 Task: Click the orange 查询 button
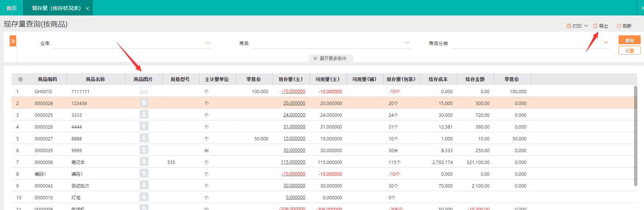point(629,40)
